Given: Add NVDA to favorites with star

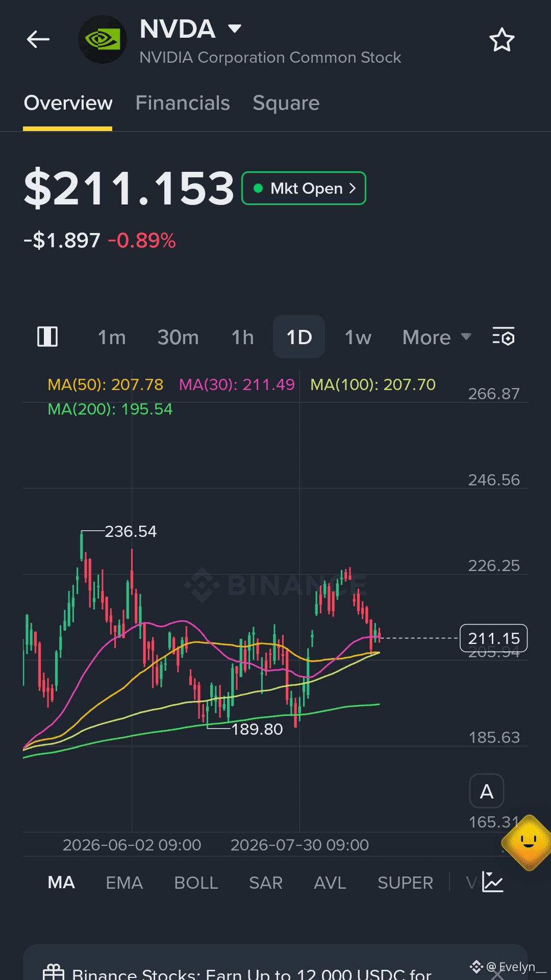Looking at the screenshot, I should point(502,40).
